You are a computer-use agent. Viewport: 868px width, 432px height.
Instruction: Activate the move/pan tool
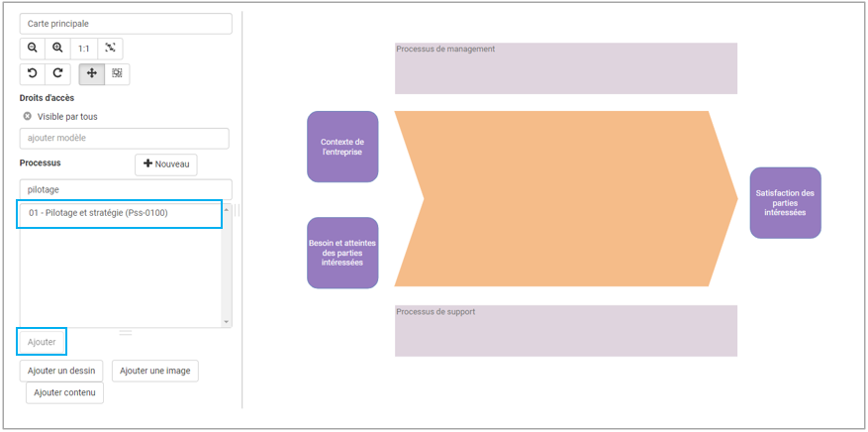(92, 74)
